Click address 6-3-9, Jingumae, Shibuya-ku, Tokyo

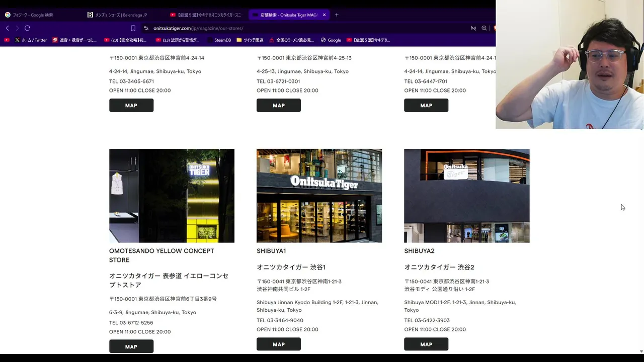152,312
